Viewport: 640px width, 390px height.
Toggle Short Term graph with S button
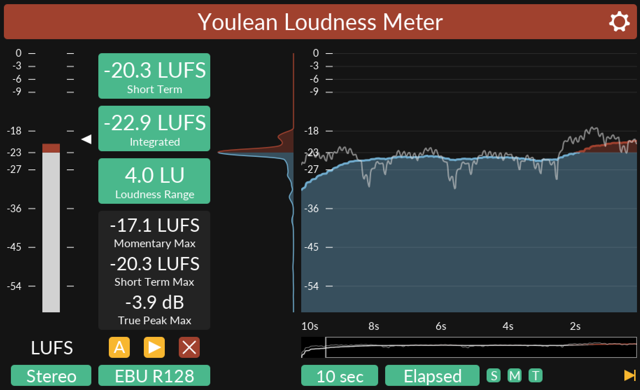[493, 375]
